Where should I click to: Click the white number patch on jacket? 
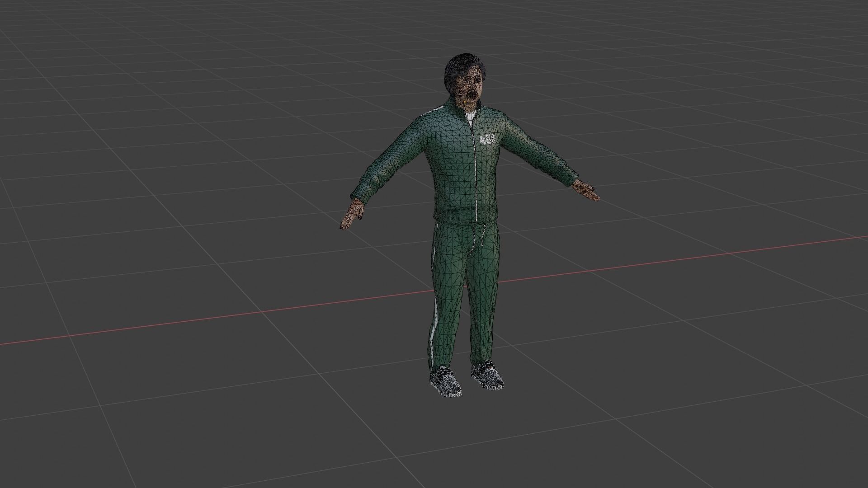coord(488,140)
